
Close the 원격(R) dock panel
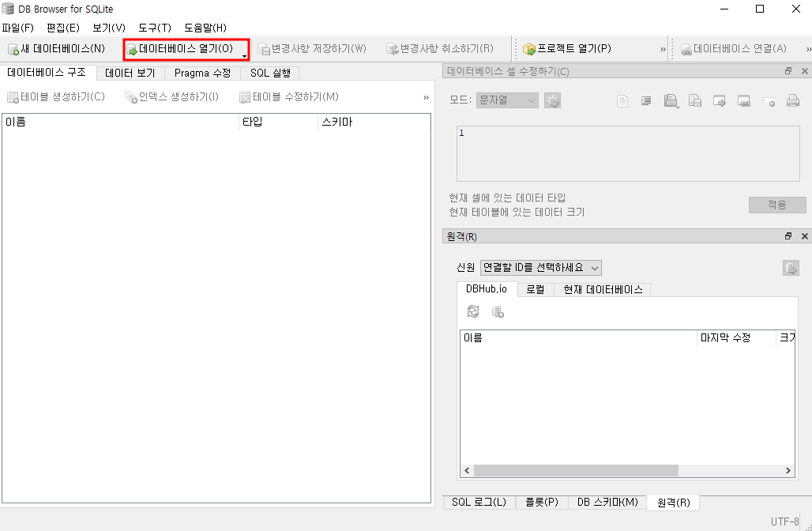tap(805, 236)
